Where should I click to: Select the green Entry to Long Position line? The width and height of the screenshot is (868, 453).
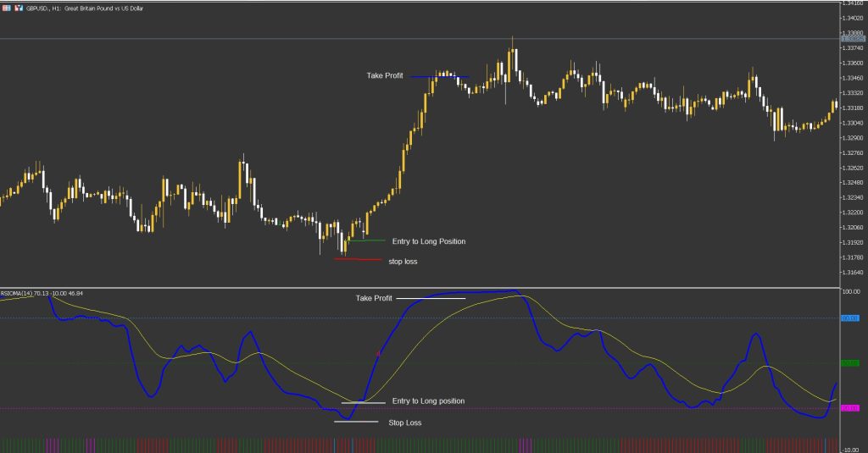(x=366, y=240)
